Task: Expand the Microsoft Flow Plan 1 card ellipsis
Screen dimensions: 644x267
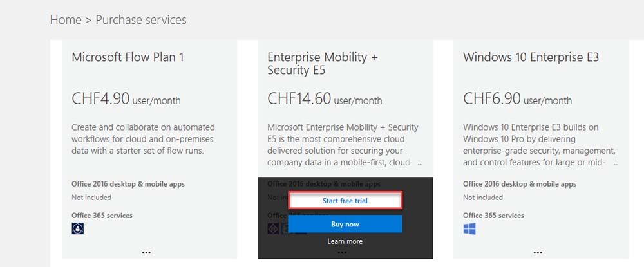Action: click(x=146, y=253)
